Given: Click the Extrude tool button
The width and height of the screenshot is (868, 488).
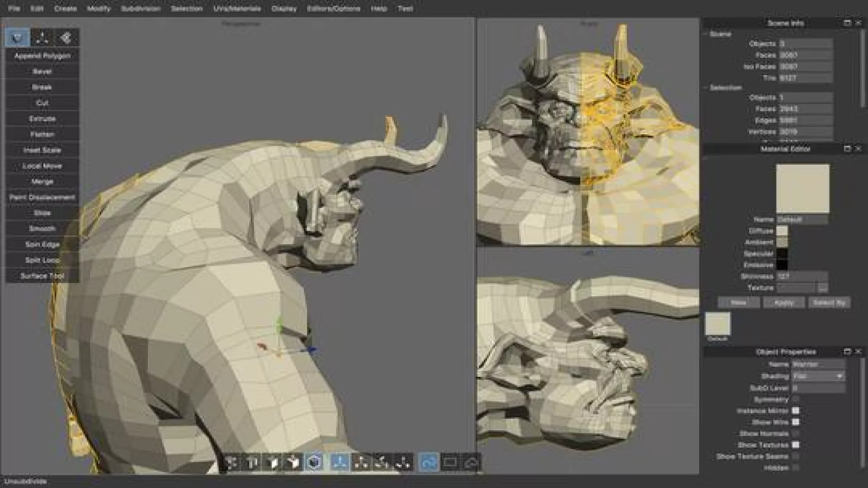Looking at the screenshot, I should (42, 119).
